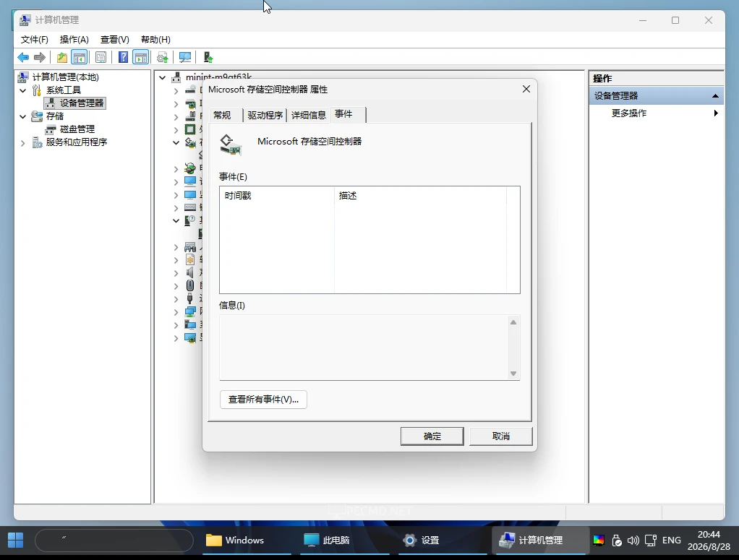This screenshot has height=560, width=739.
Task: Switch to the 驱动程序 tab
Action: pos(265,116)
